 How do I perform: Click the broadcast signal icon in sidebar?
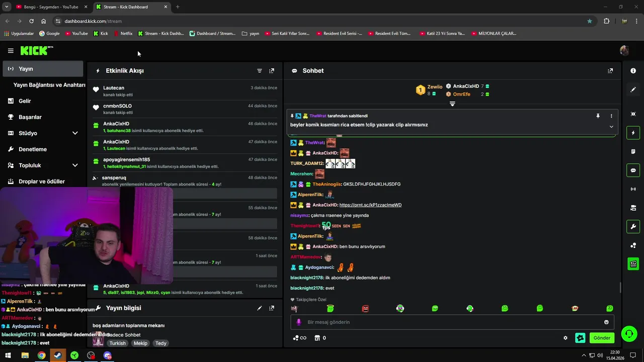[633, 189]
